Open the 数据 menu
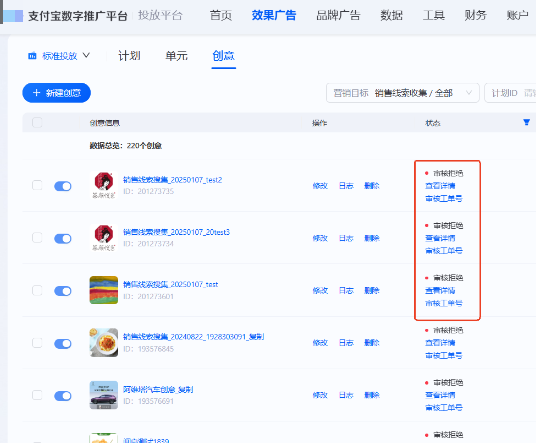This screenshot has height=443, width=536. tap(391, 15)
